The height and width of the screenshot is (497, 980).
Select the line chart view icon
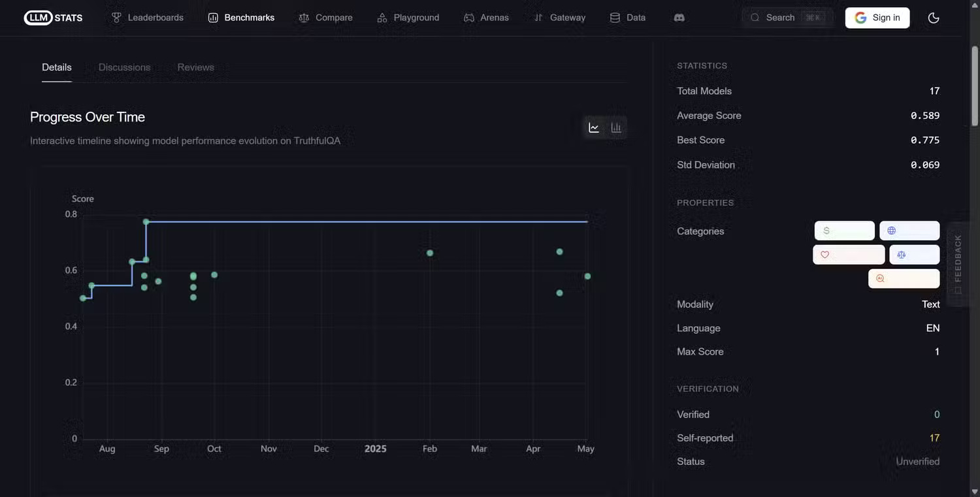point(594,127)
